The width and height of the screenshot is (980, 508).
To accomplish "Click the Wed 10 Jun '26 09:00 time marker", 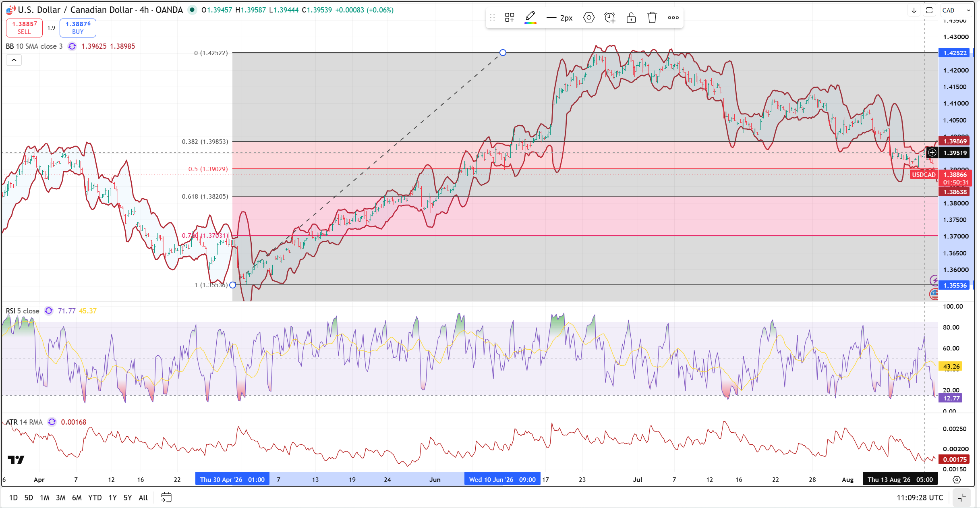I will pos(502,479).
